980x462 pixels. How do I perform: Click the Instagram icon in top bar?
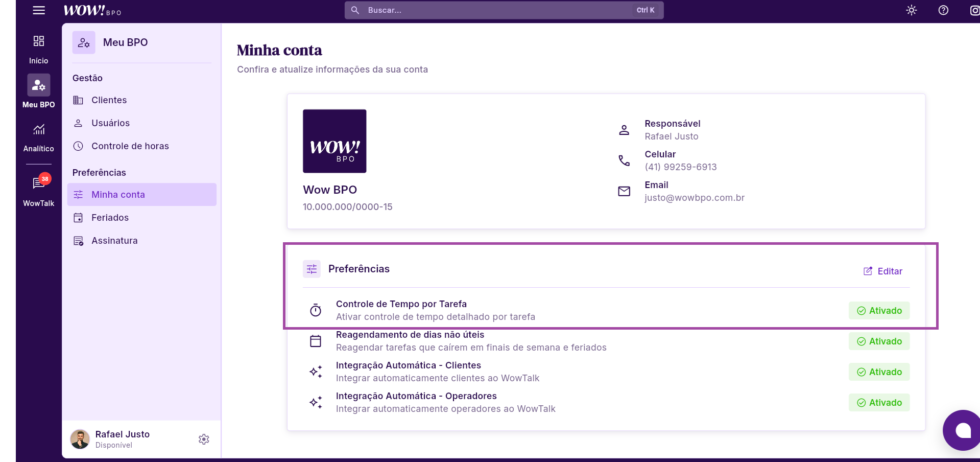[x=974, y=10]
